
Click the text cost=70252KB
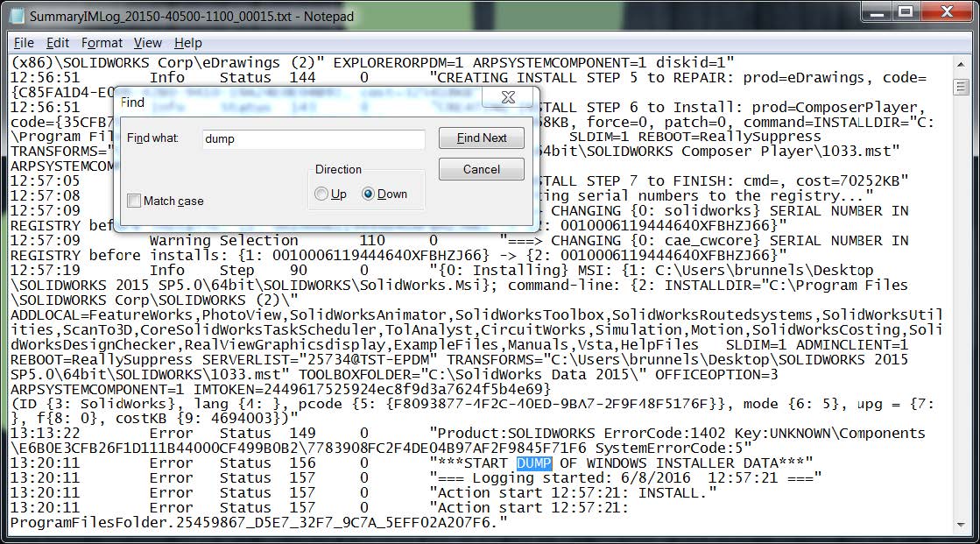[x=847, y=181]
